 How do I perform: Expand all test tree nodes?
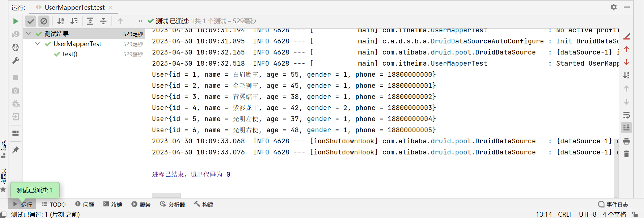(90, 21)
